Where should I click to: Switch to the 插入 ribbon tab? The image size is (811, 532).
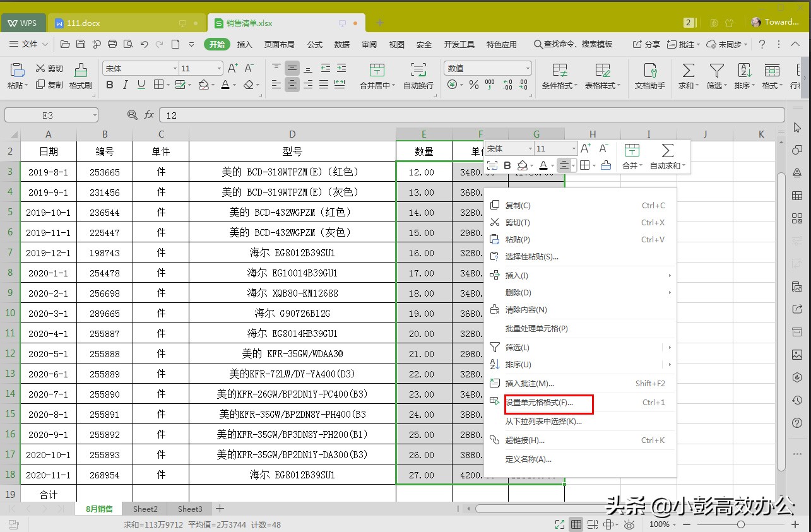[245, 44]
